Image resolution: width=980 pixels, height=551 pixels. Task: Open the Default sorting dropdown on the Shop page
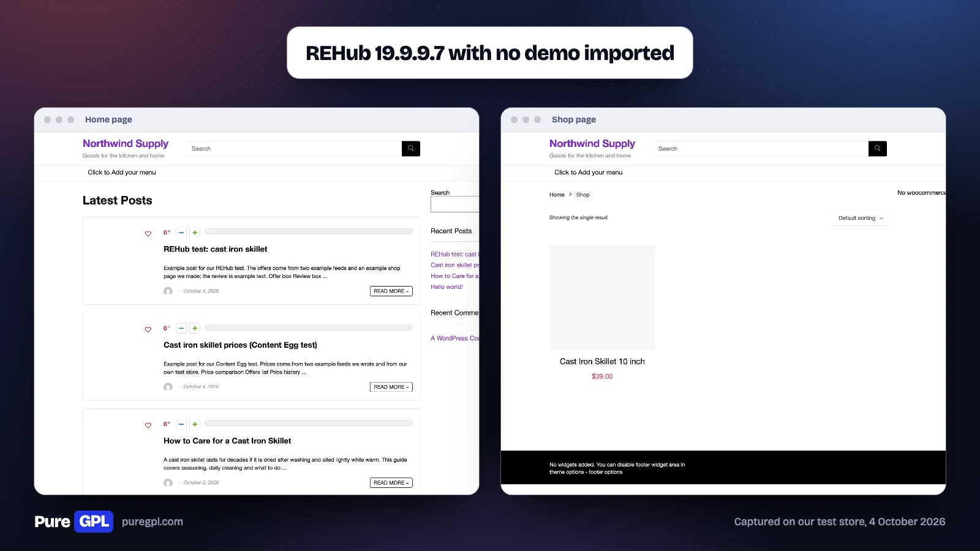click(859, 218)
